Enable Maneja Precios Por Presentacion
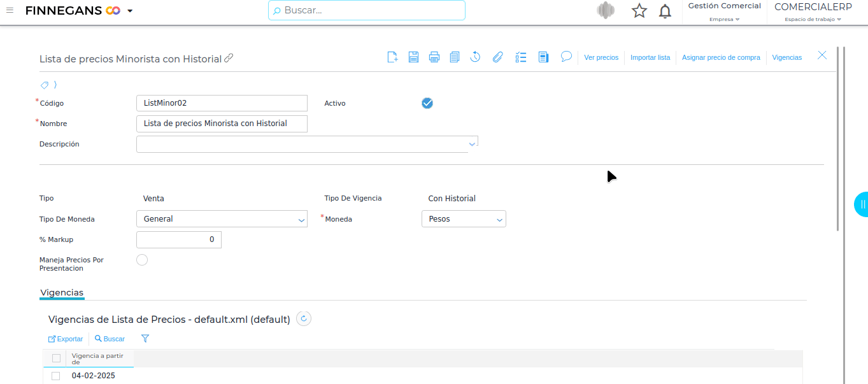Screen dimensions: 868x384 click(x=142, y=260)
